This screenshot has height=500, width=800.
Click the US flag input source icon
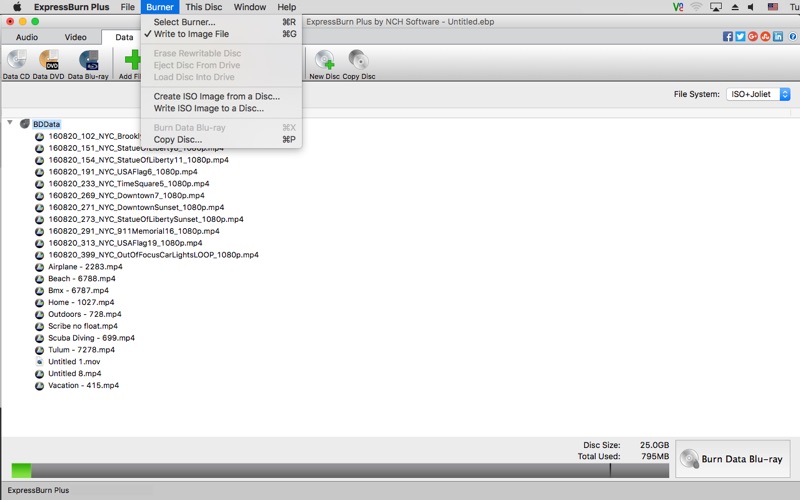(773, 7)
